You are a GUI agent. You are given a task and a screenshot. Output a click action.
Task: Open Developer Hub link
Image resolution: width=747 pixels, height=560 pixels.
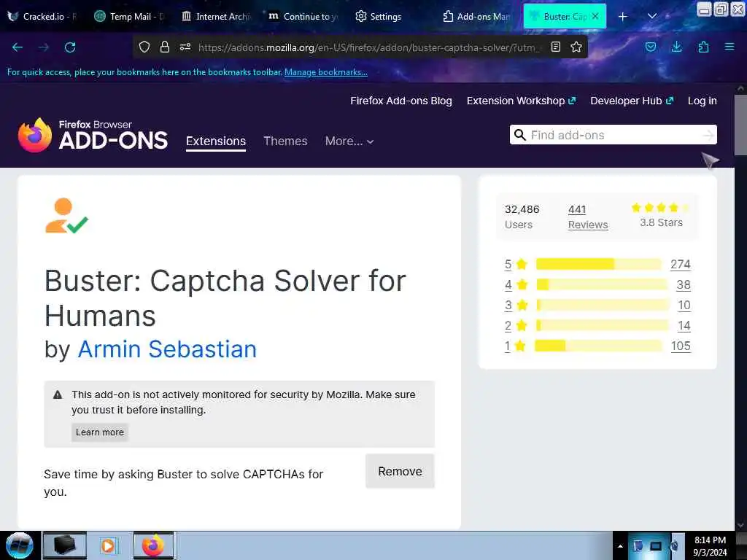632,101
